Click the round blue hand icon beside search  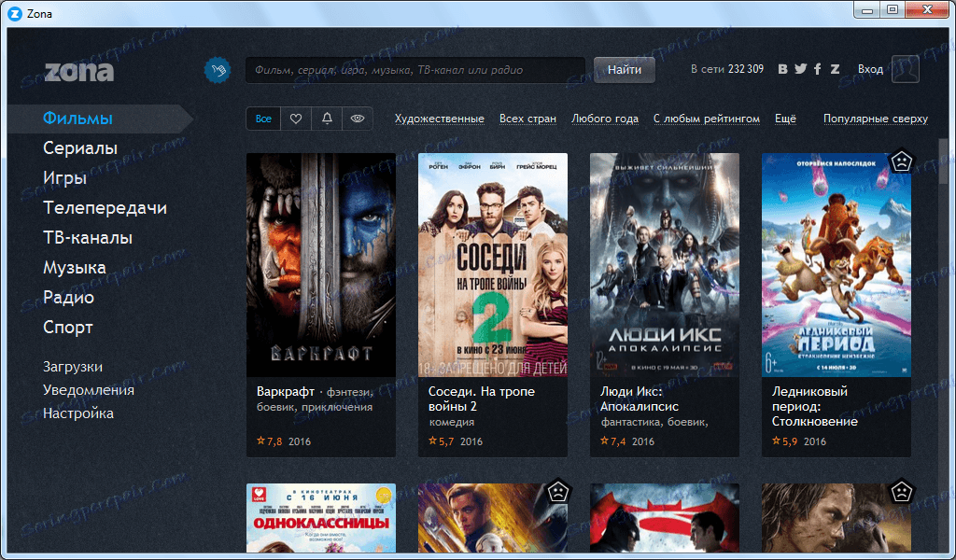(x=217, y=70)
